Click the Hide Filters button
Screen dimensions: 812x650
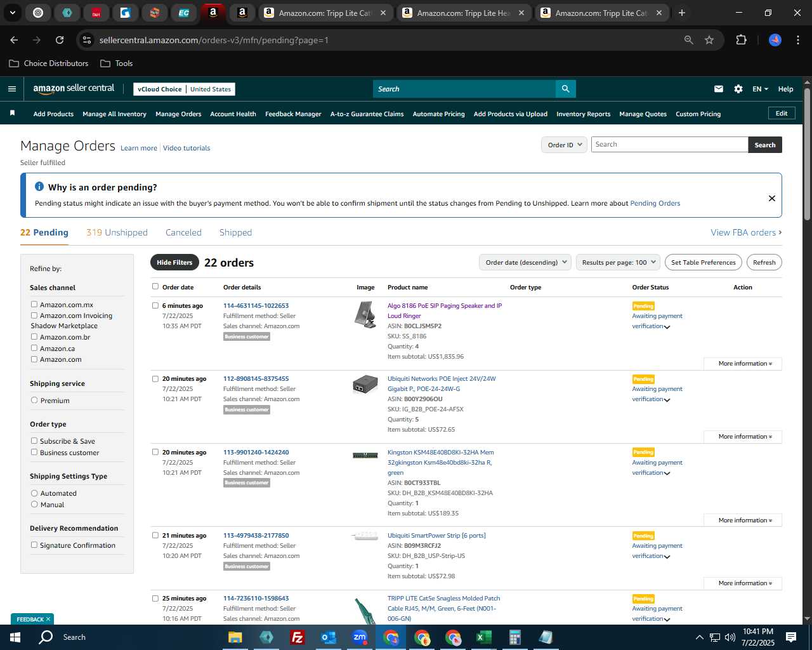click(174, 262)
